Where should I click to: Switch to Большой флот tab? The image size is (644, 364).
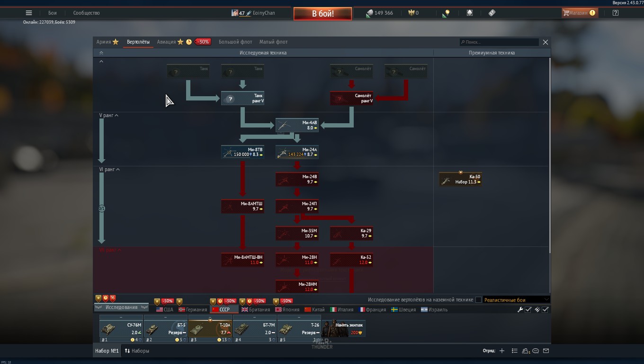[235, 42]
